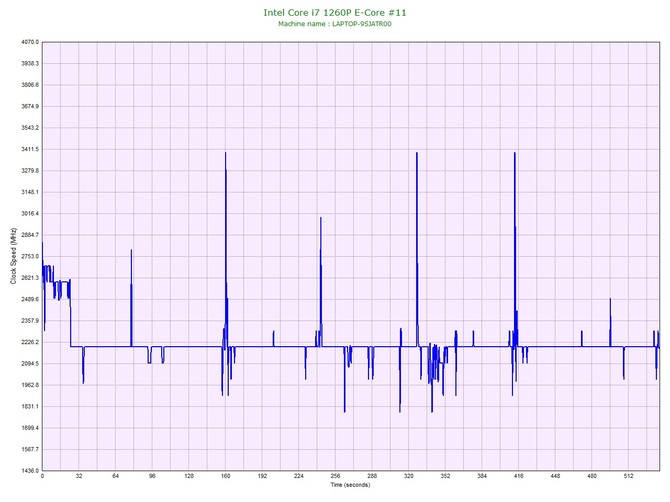Click the 1567.7 y-axis value

click(x=30, y=449)
